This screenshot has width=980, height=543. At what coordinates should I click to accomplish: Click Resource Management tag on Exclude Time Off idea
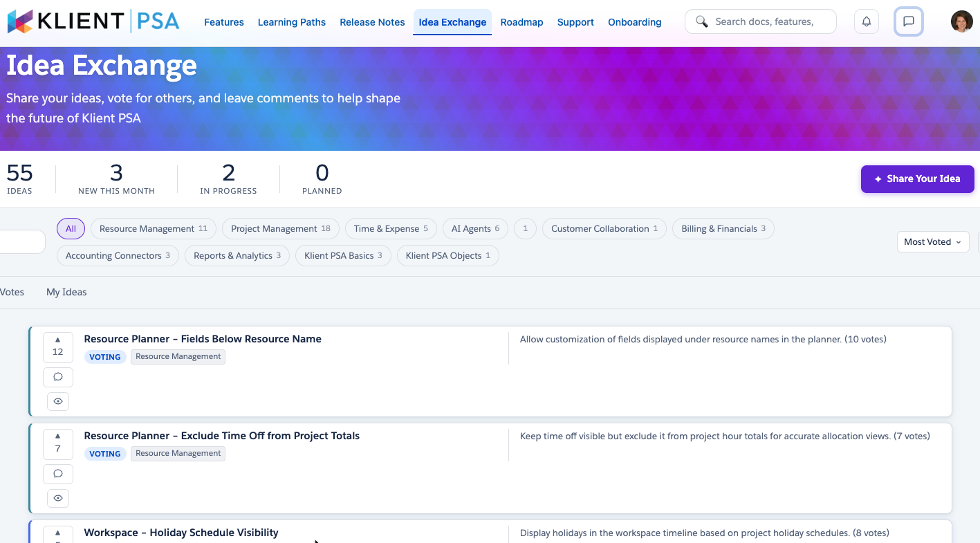(178, 454)
